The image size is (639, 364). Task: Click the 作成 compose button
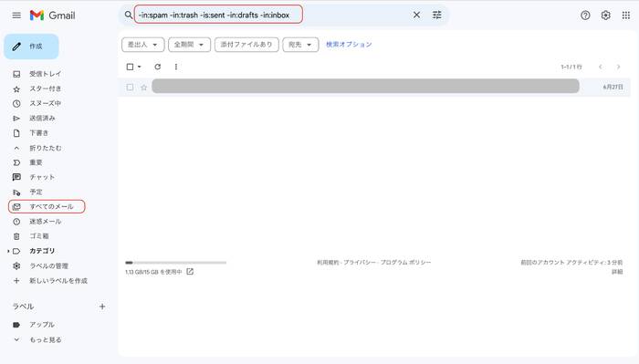point(31,47)
